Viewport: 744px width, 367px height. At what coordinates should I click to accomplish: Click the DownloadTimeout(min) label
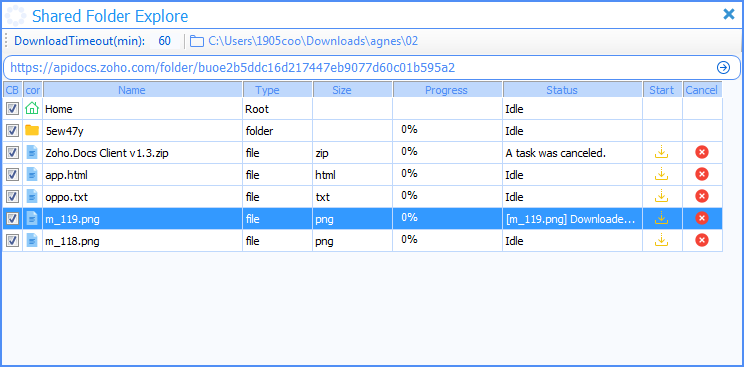click(x=80, y=41)
